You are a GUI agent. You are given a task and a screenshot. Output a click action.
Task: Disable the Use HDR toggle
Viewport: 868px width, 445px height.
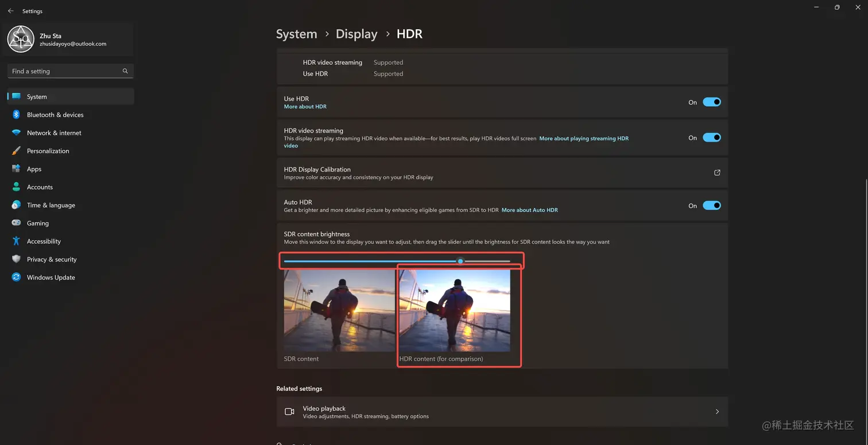(712, 102)
